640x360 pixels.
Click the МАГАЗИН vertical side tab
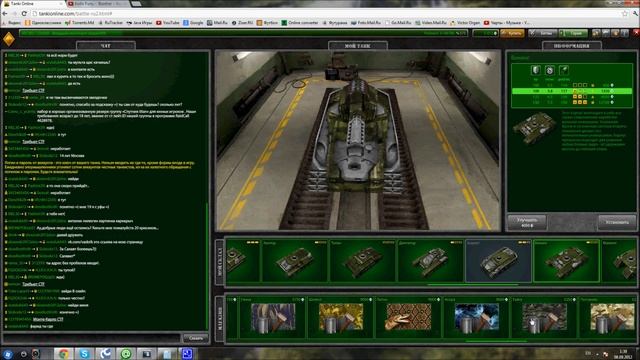[220, 318]
